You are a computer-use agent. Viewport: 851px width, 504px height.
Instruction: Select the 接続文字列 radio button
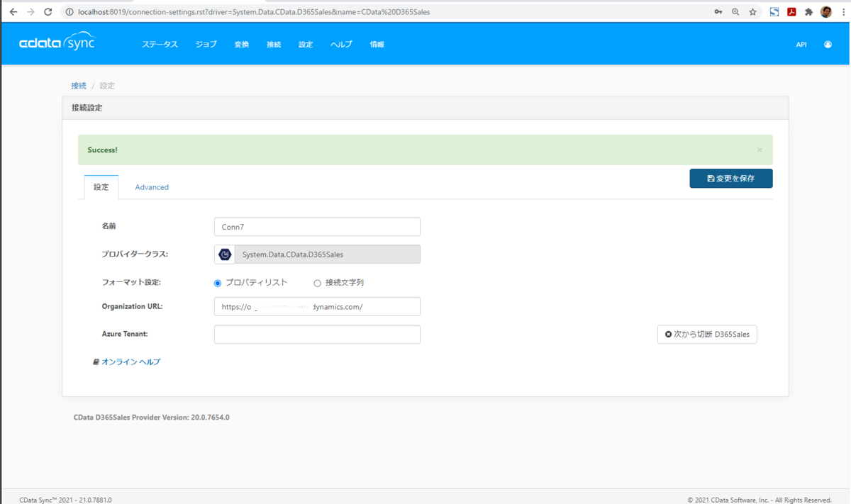point(317,283)
